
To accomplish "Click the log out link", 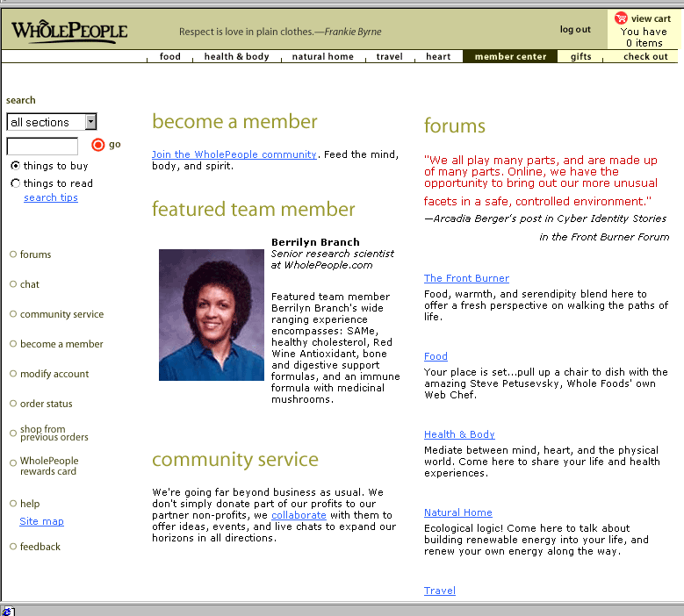I will (575, 30).
